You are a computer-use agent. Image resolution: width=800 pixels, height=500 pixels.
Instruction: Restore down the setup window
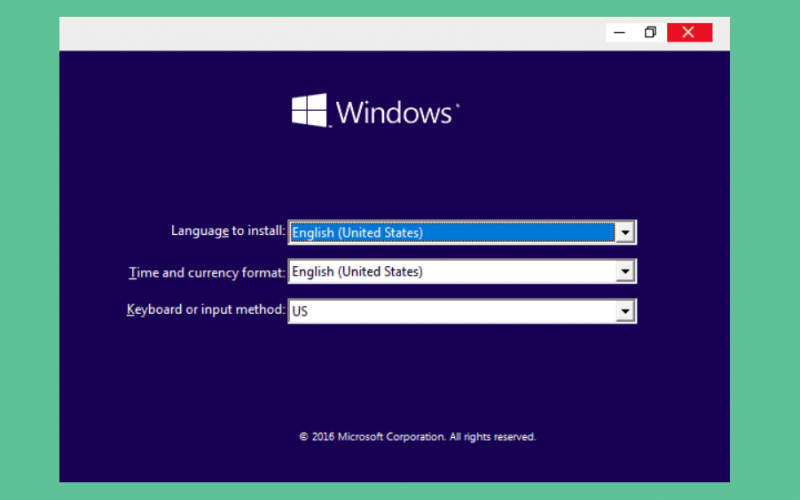click(x=650, y=33)
